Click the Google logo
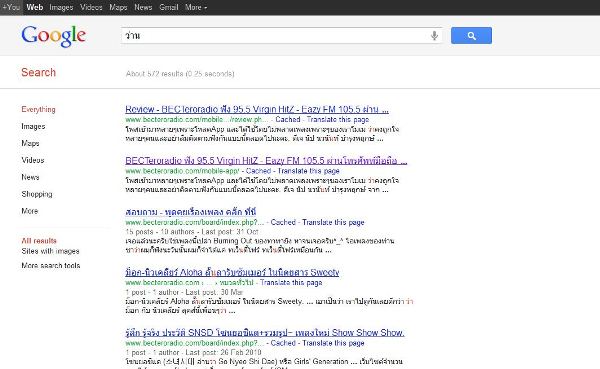Viewport: 600px width, 369px height. click(x=54, y=36)
